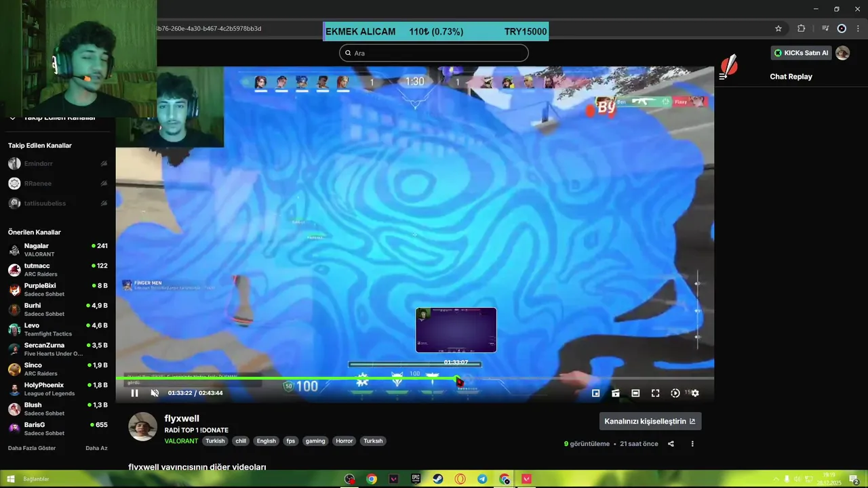This screenshot has width=868, height=488.
Task: Open the red Valorant taskbar icon
Action: [527, 479]
